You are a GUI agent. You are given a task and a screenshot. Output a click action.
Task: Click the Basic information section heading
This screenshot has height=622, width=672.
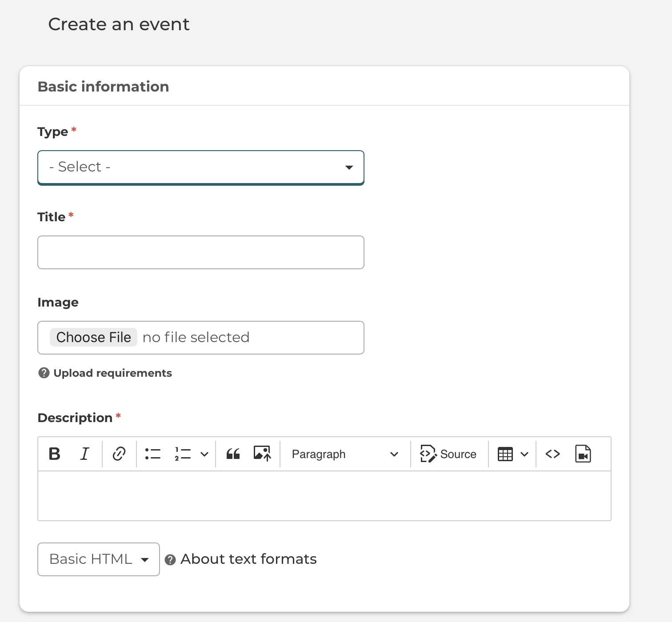click(103, 87)
